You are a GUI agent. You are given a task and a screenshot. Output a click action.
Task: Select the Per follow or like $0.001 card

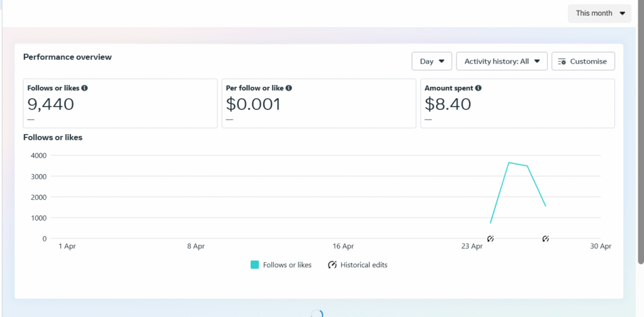click(318, 103)
